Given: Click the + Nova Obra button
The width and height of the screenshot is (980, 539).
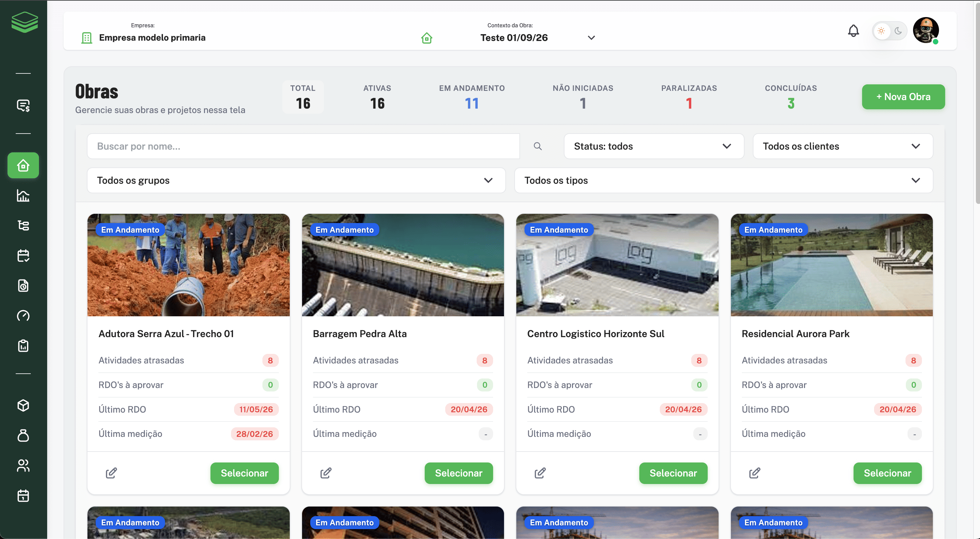Looking at the screenshot, I should 903,97.
